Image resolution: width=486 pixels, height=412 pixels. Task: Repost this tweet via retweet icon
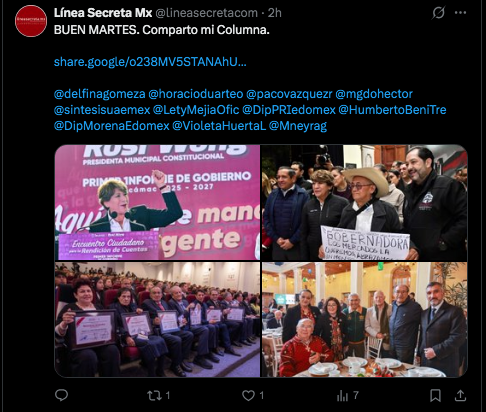(x=155, y=396)
